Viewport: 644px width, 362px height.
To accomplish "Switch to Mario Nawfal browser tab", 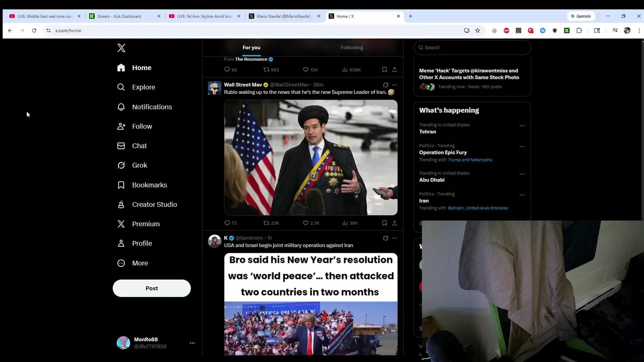I will (284, 16).
